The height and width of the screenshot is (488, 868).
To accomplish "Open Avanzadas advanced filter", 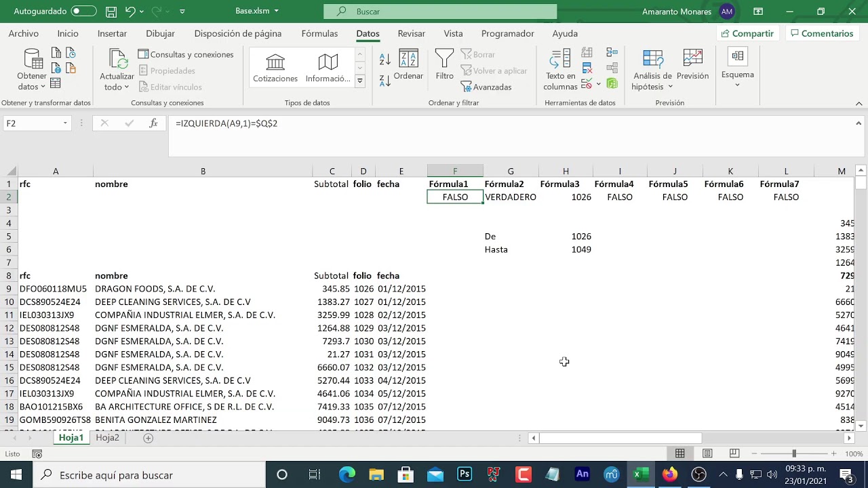I will (486, 87).
